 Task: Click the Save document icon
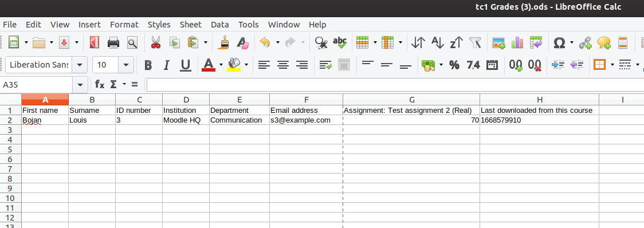coord(64,42)
